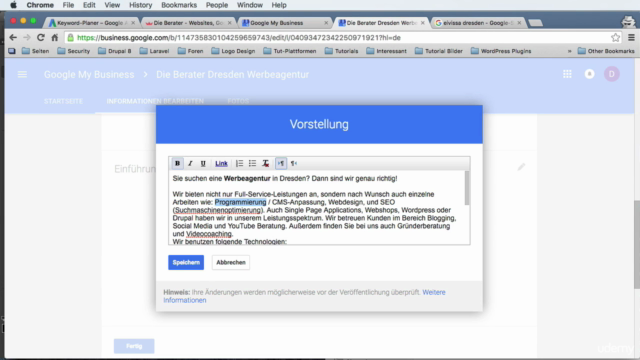
Task: Switch to the FOTOS tab
Action: tap(238, 101)
